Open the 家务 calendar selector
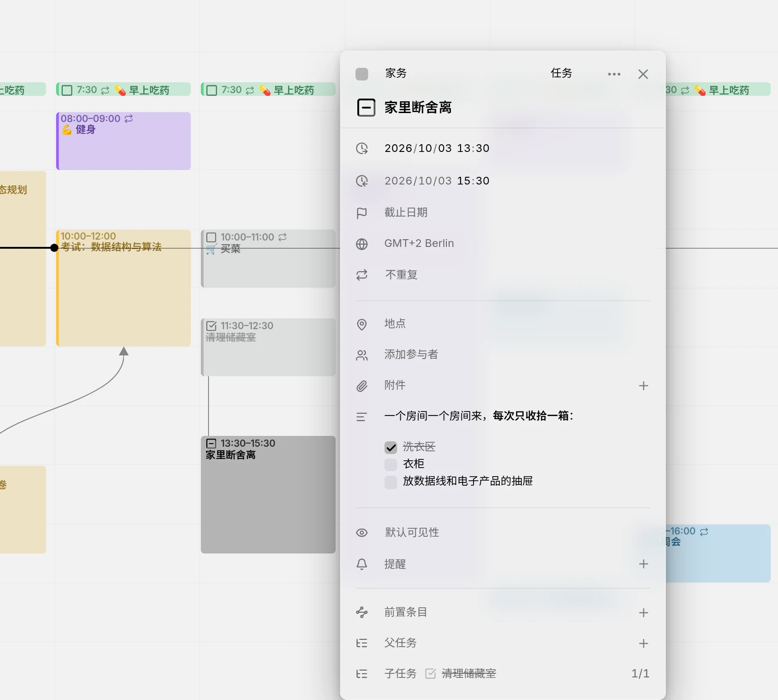This screenshot has height=700, width=778. click(x=396, y=73)
